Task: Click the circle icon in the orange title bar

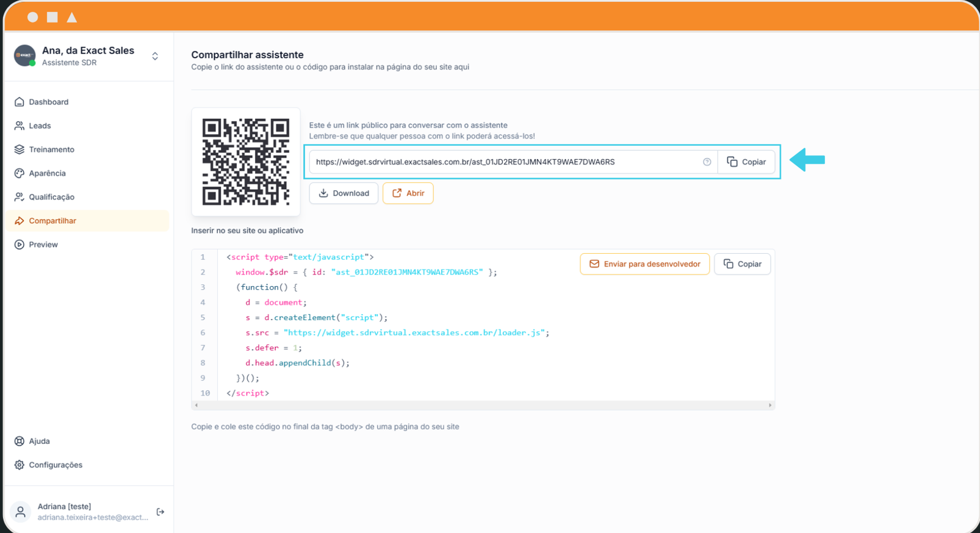Action: 33,17
